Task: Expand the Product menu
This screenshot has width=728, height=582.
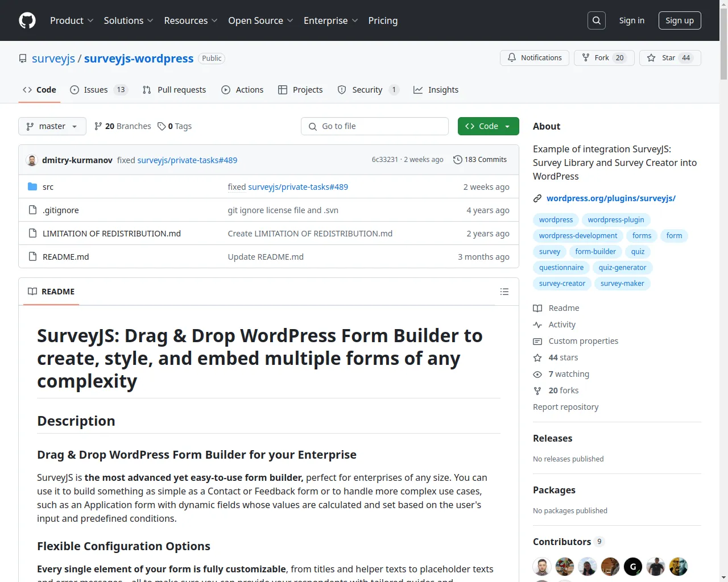Action: tap(72, 20)
